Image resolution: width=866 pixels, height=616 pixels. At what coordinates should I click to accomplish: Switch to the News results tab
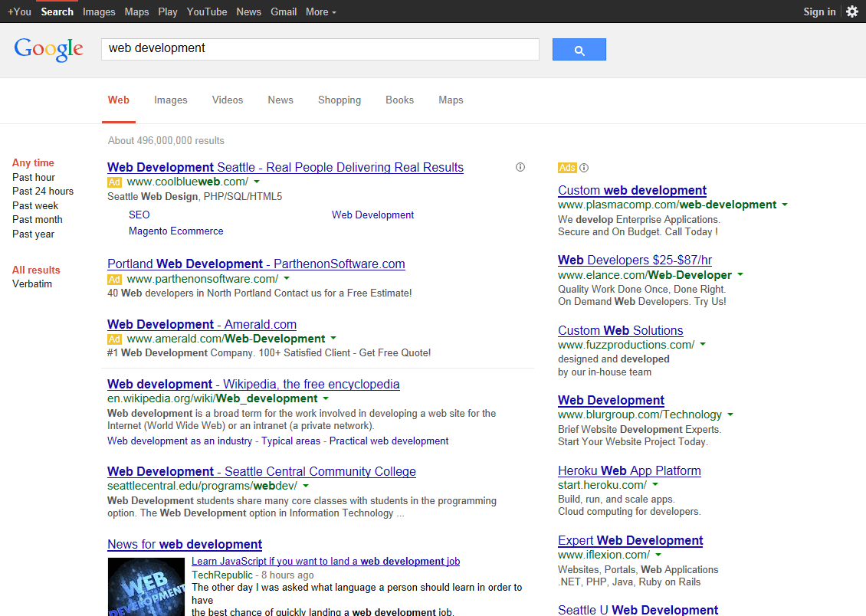280,100
